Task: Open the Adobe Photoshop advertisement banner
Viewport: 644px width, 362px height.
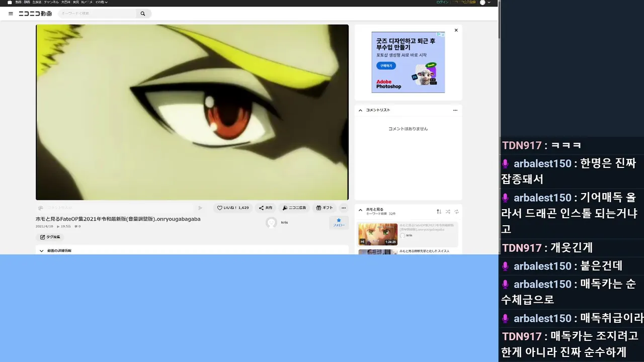Action: pos(408,62)
